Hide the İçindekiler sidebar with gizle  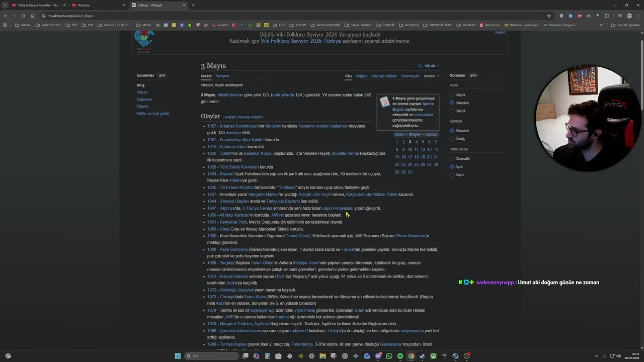[x=162, y=75]
